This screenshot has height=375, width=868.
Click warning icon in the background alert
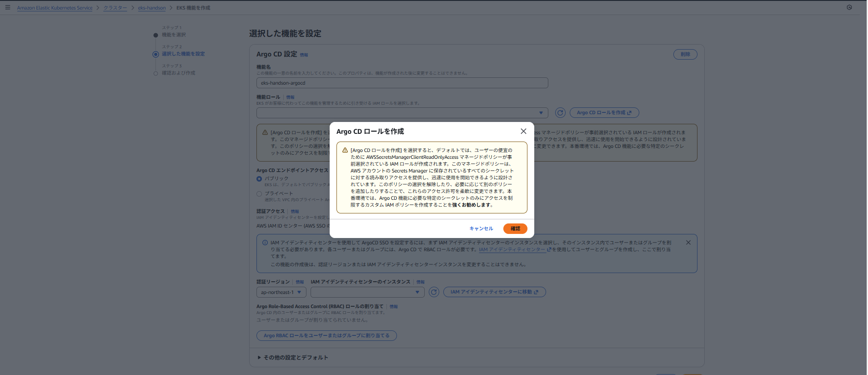(265, 132)
